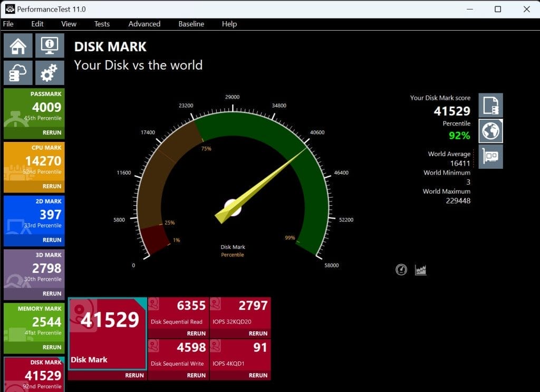Open the Edit menu
This screenshot has height=392, width=540.
click(x=37, y=24)
